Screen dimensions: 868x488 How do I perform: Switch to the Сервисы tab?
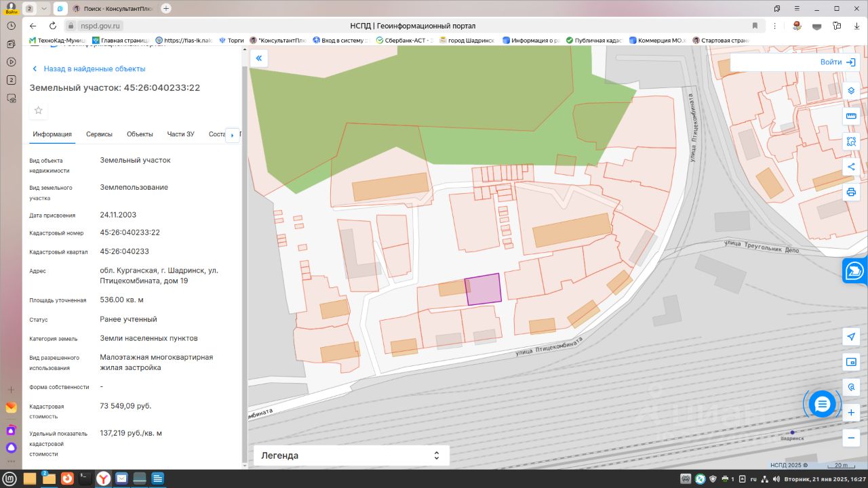[99, 134]
